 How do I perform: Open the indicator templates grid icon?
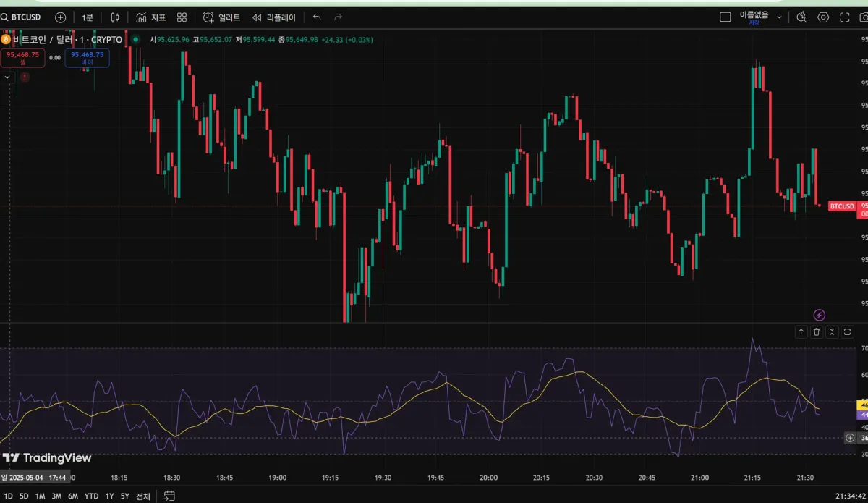click(x=182, y=17)
